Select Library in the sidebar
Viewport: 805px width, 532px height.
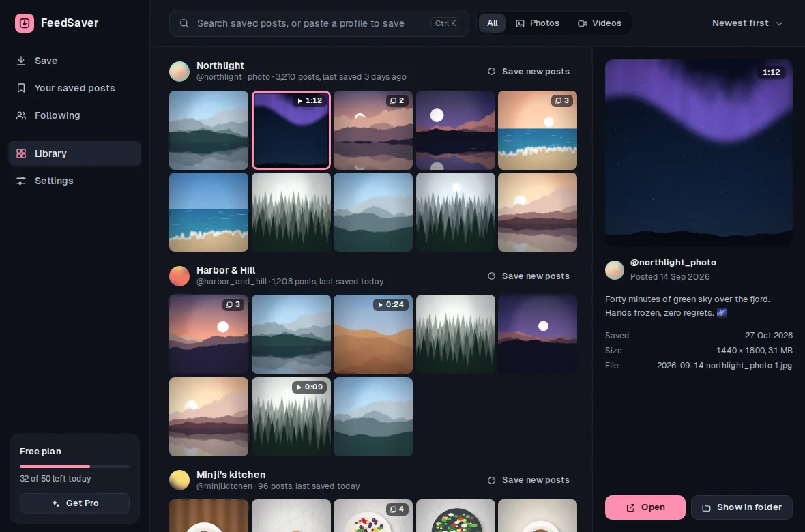(x=74, y=153)
